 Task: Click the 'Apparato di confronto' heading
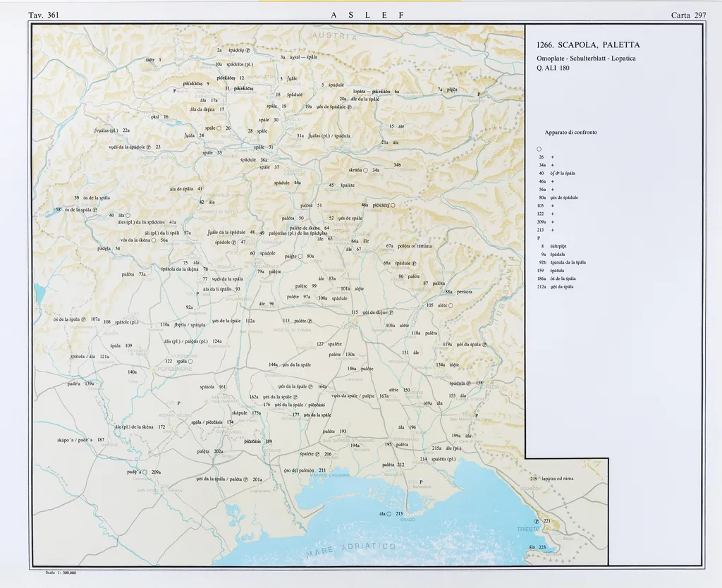570,133
